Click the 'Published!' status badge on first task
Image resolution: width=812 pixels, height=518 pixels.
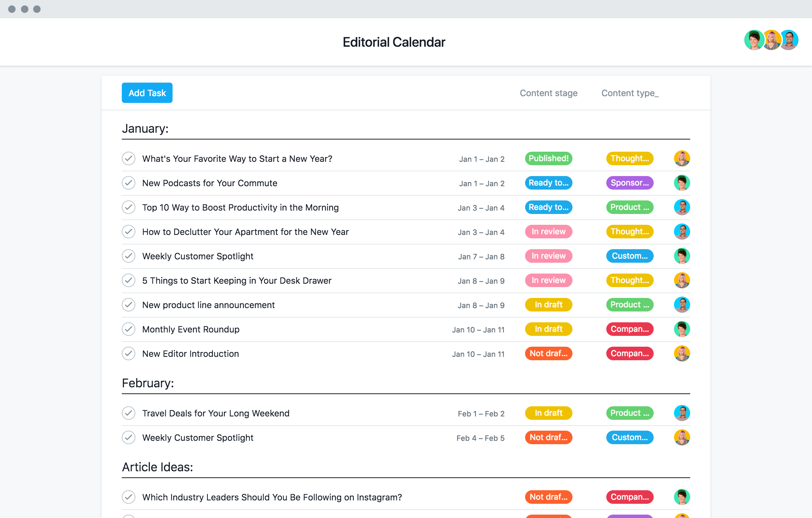point(547,158)
